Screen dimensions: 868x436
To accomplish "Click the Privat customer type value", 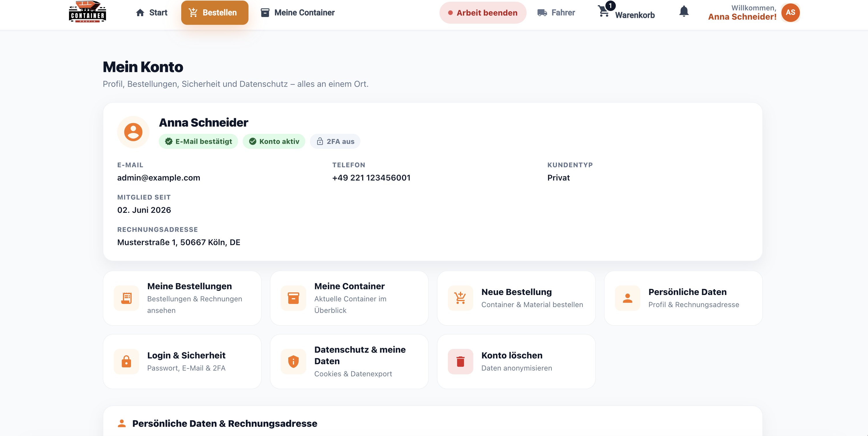I will point(558,177).
